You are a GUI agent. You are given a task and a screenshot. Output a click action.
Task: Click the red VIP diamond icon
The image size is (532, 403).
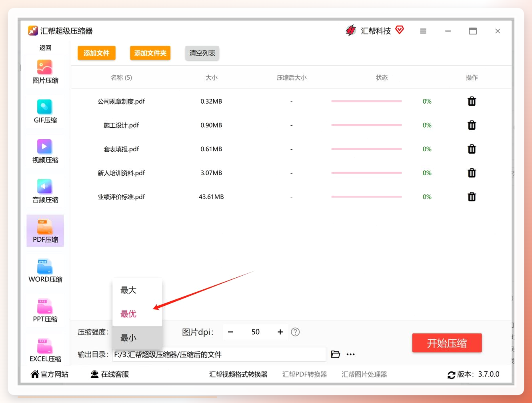[x=400, y=30]
